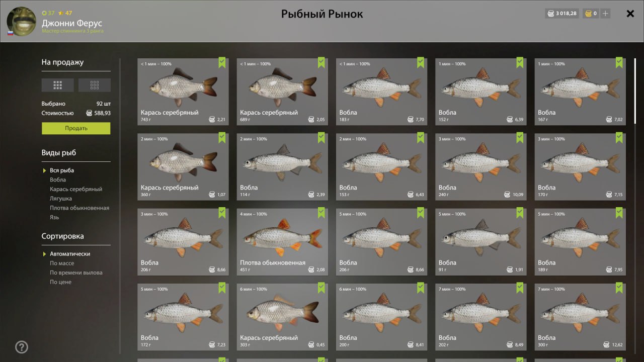644x362 pixels.
Task: Uncheck the 743 g Карась серебряный card
Action: click(x=222, y=63)
